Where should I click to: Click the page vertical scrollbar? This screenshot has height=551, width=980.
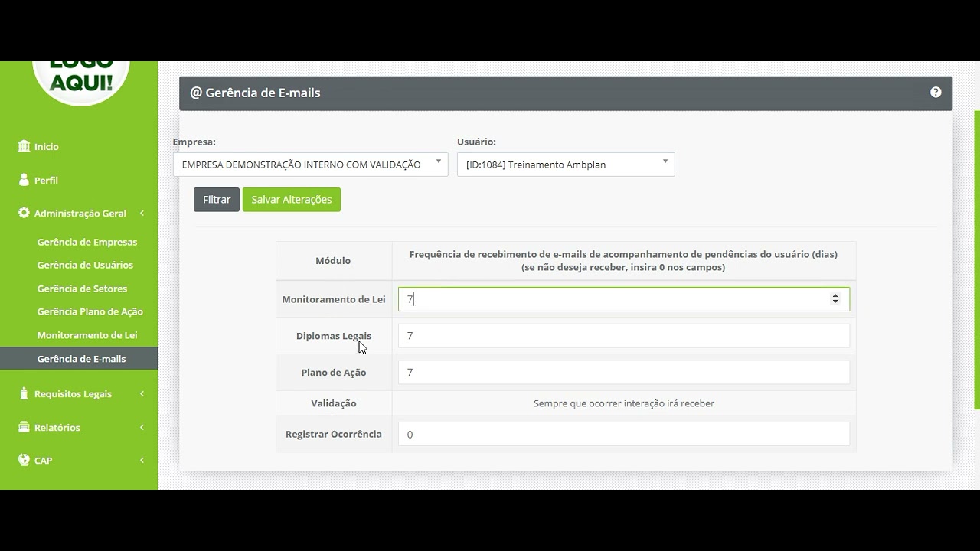click(x=977, y=260)
